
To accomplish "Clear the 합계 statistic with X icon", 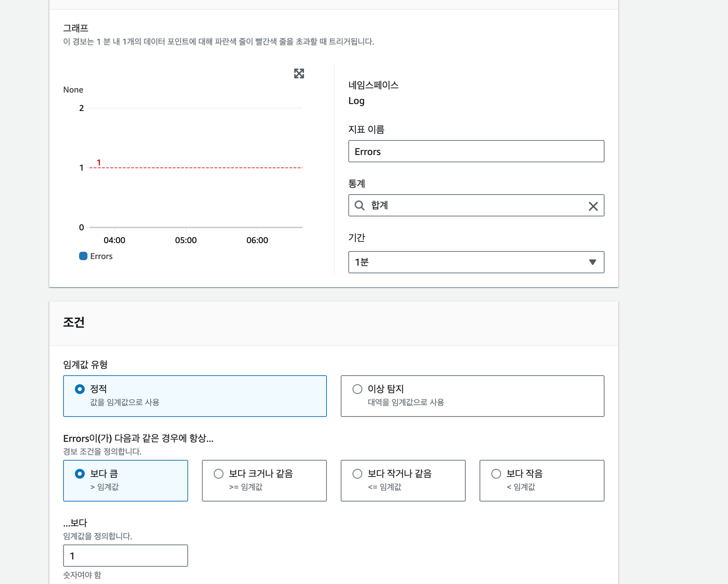I will point(593,206).
